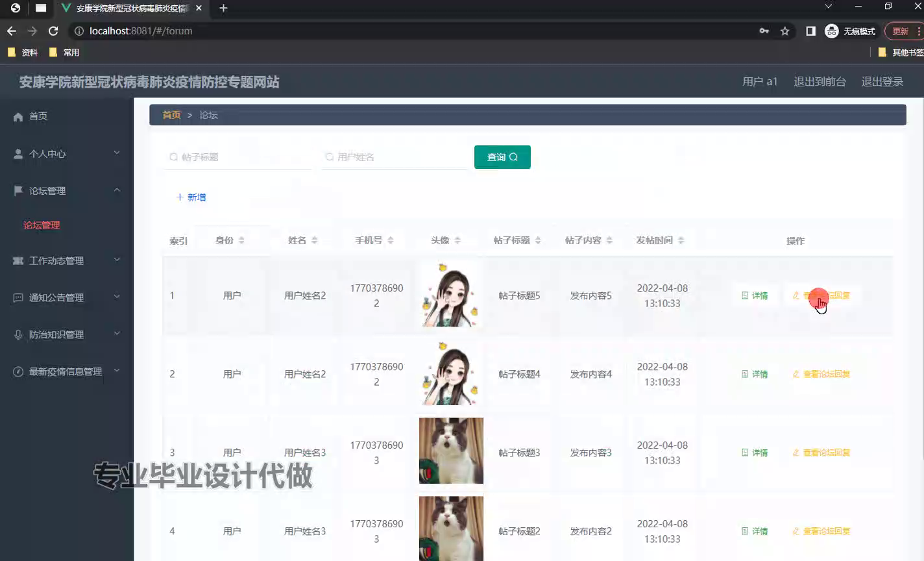Click the 用户姓名 search field

click(x=393, y=156)
